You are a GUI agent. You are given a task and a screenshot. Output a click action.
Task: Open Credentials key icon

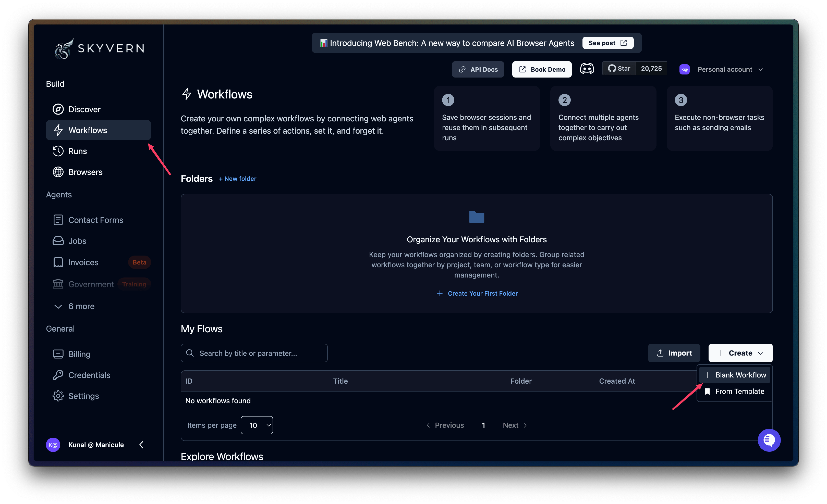(58, 375)
